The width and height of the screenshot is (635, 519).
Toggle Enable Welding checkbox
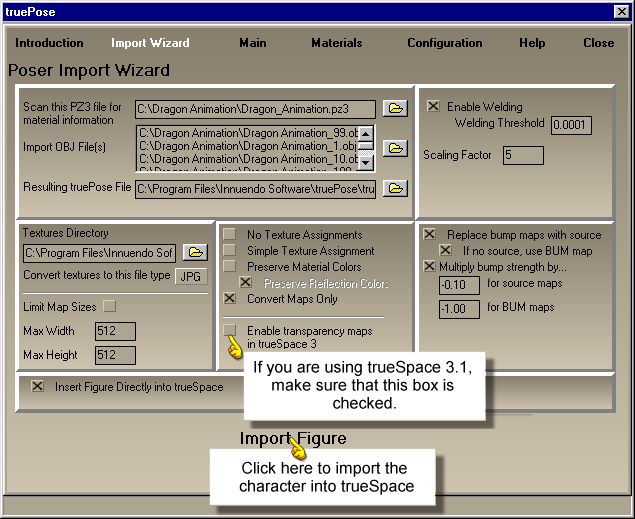tap(433, 106)
